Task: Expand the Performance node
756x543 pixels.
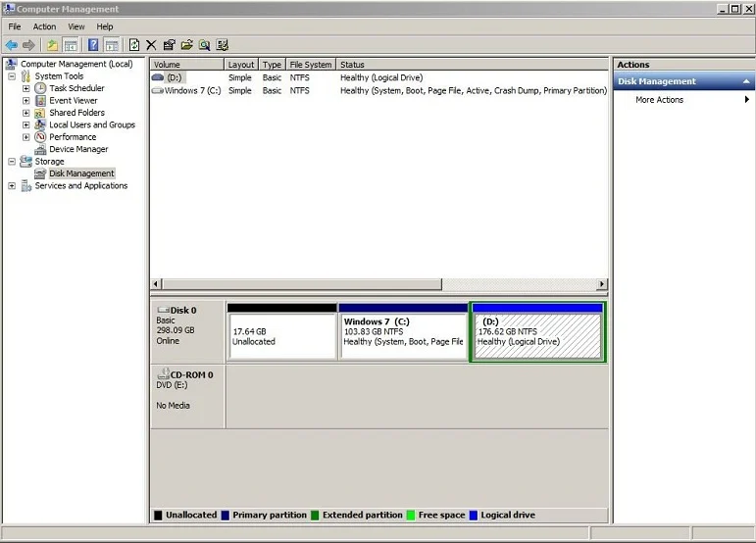Action: (x=26, y=137)
